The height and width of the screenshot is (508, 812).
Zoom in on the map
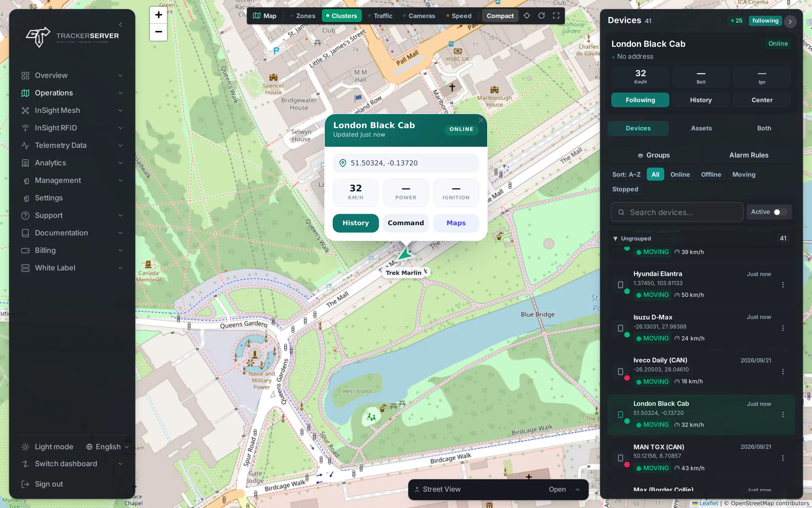(x=158, y=15)
